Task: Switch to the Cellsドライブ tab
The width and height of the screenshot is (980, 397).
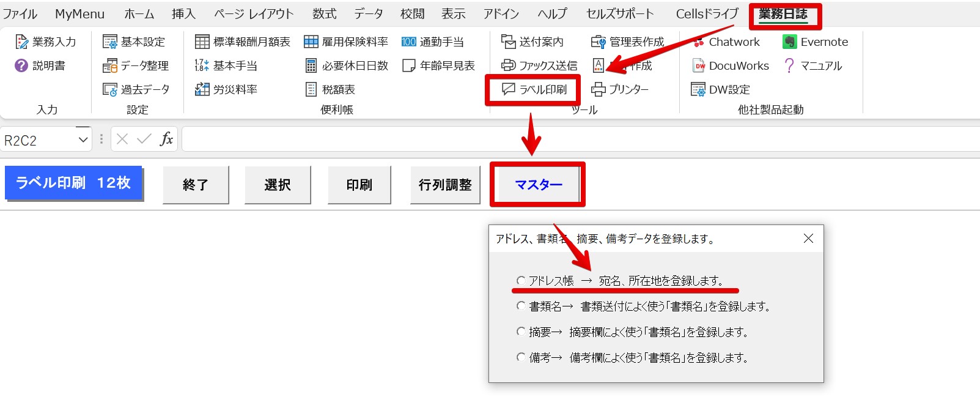Action: 707,13
